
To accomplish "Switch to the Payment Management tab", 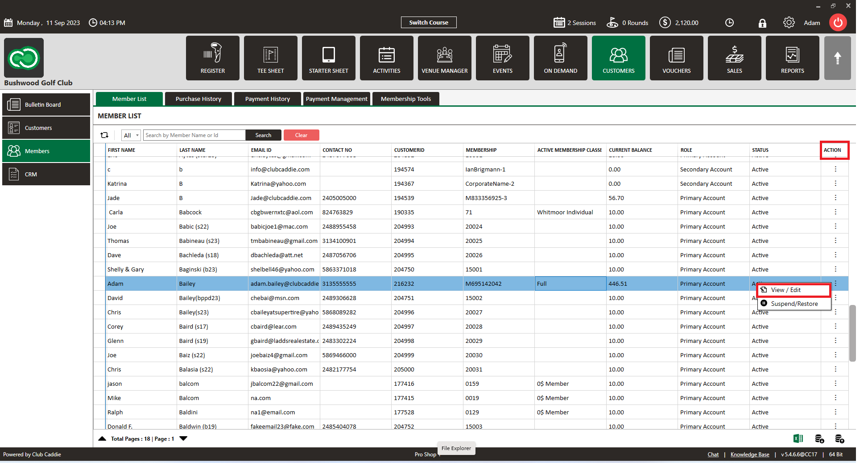I will coord(337,99).
